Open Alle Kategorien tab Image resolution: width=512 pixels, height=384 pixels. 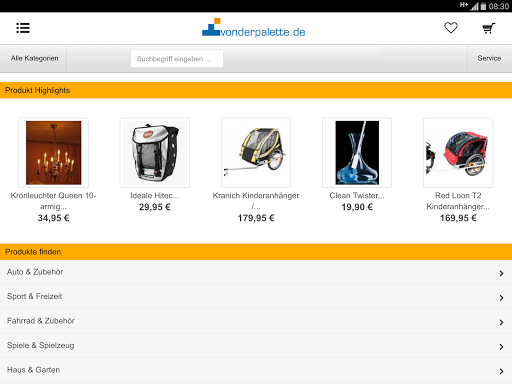pos(34,58)
